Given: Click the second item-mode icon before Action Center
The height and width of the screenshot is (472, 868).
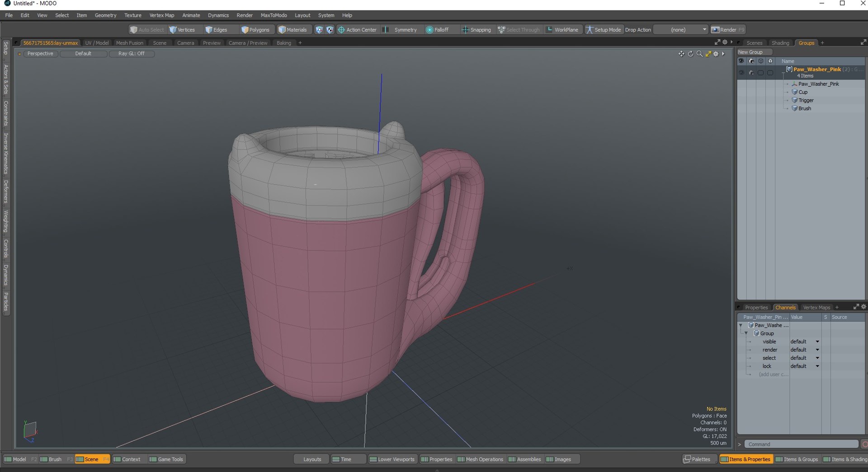Looking at the screenshot, I should (x=330, y=30).
